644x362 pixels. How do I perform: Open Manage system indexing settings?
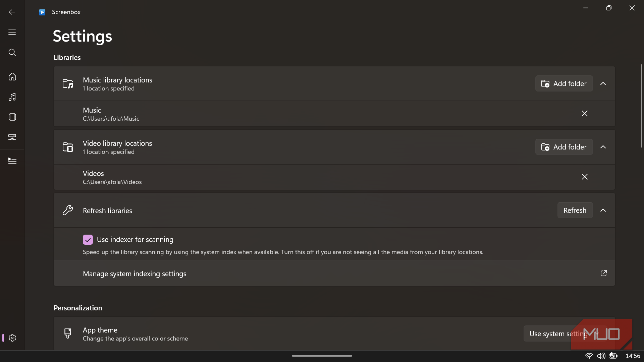pyautogui.click(x=334, y=274)
